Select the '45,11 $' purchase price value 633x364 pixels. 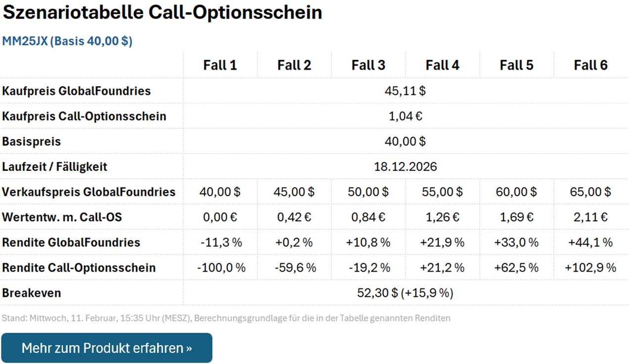[x=406, y=91]
